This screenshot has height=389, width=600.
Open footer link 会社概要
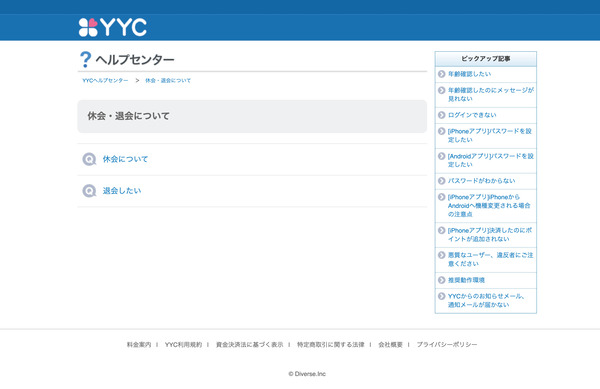click(x=390, y=345)
